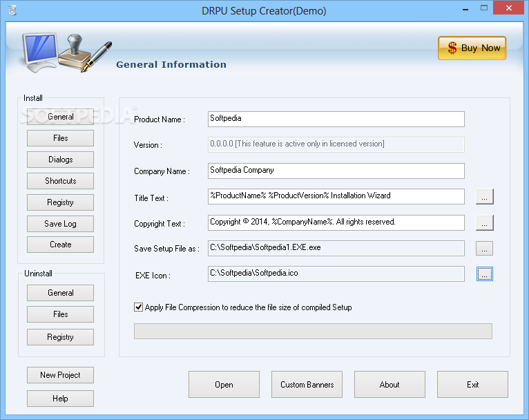Open Custom Banners
Image resolution: width=529 pixels, height=420 pixels.
click(x=307, y=385)
